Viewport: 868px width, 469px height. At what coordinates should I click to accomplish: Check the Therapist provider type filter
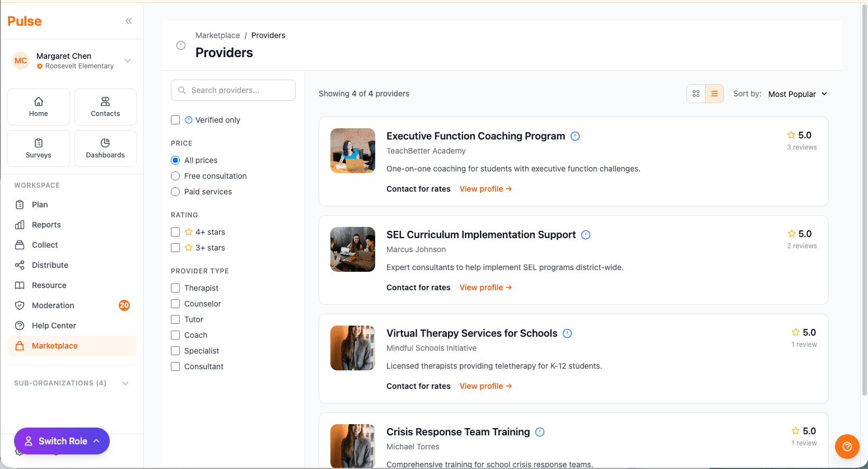pos(175,287)
